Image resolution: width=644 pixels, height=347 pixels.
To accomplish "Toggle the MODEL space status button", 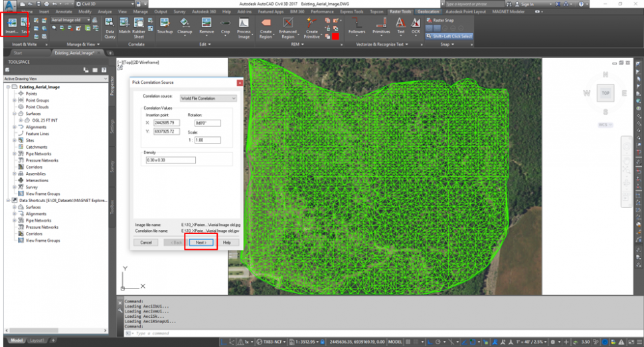I will pos(394,340).
